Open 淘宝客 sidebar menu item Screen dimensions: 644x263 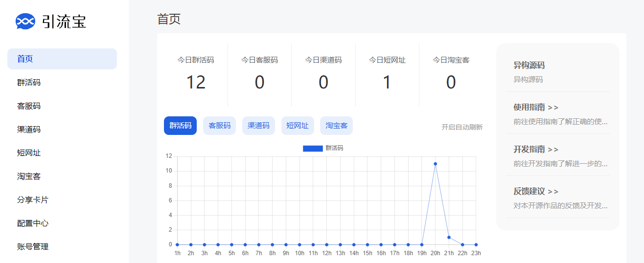click(29, 176)
